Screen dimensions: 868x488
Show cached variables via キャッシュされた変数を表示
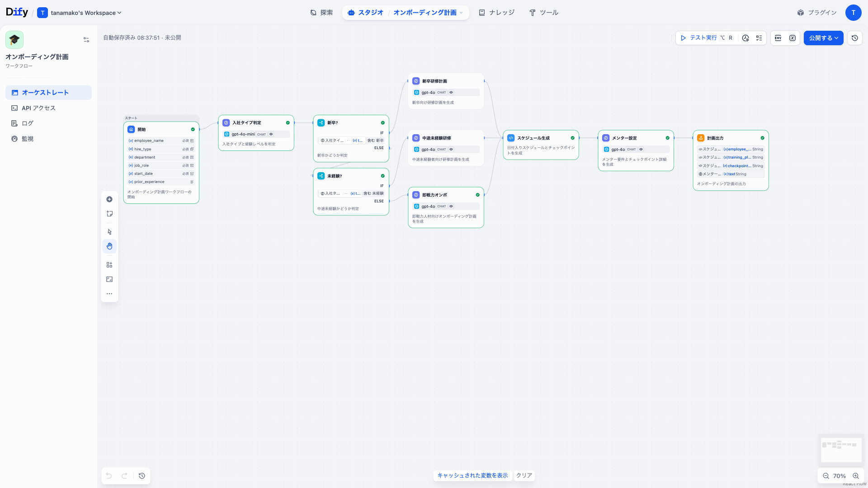point(472,475)
